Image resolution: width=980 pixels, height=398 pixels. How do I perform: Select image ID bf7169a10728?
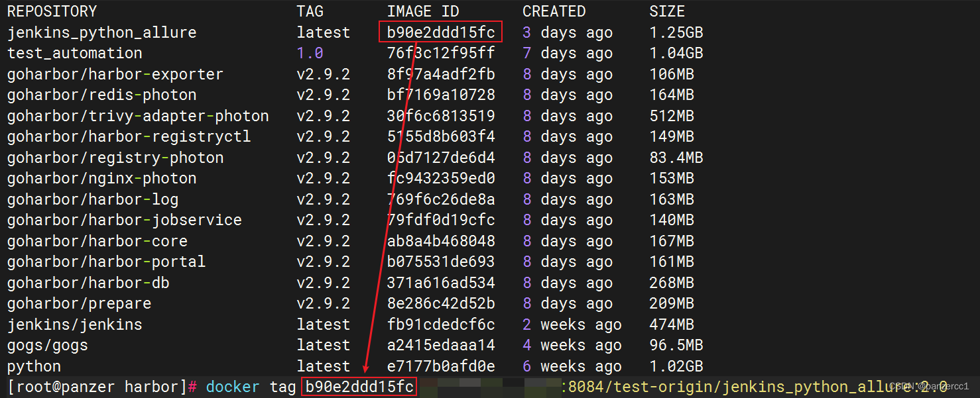[x=441, y=95]
